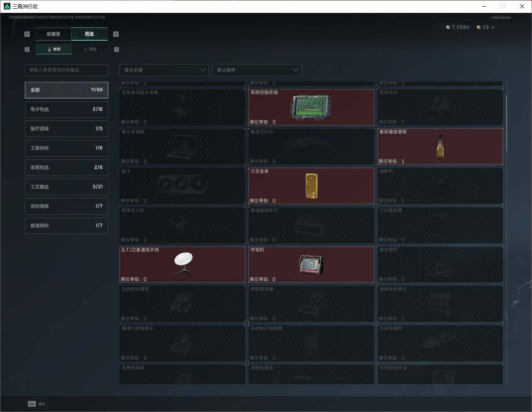The image size is (532, 412).
Task: Select the 全部 11/68 category
Action: [x=66, y=90]
